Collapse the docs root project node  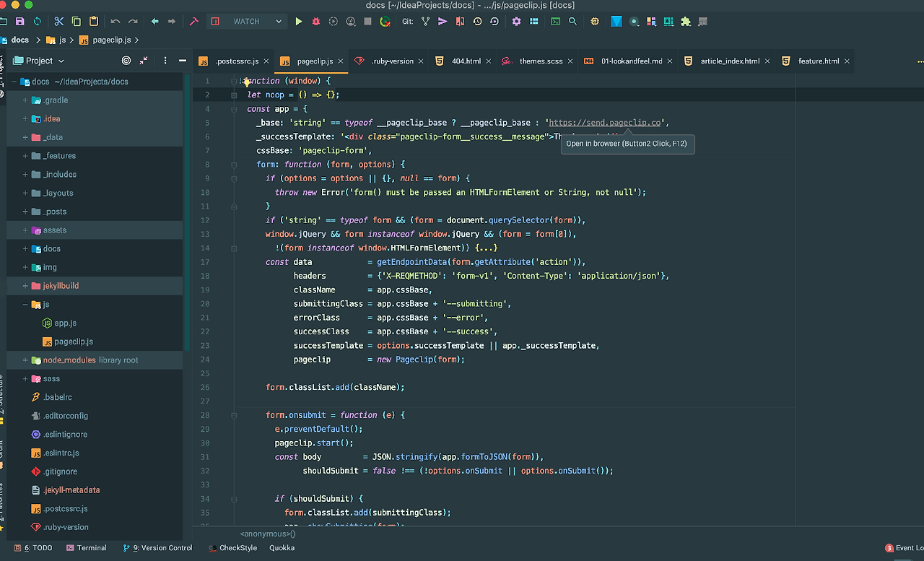(x=14, y=82)
